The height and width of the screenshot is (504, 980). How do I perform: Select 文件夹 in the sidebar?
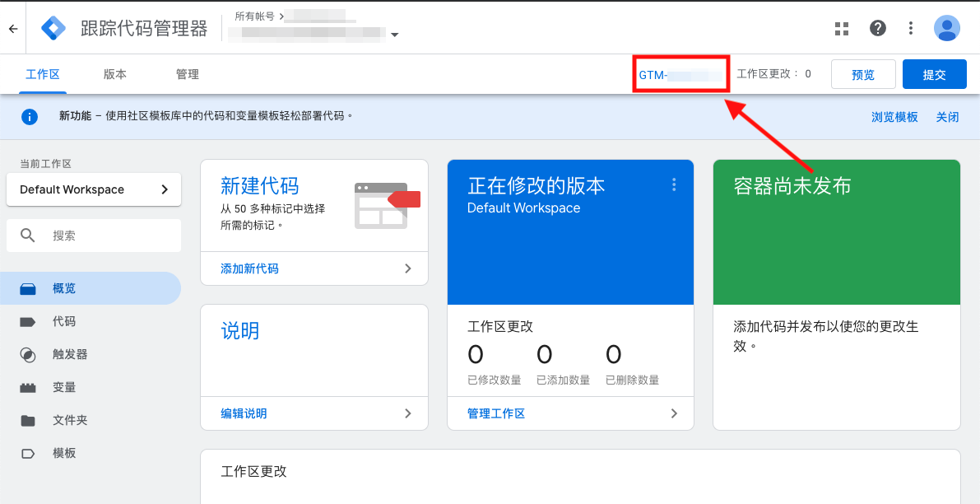click(x=91, y=420)
